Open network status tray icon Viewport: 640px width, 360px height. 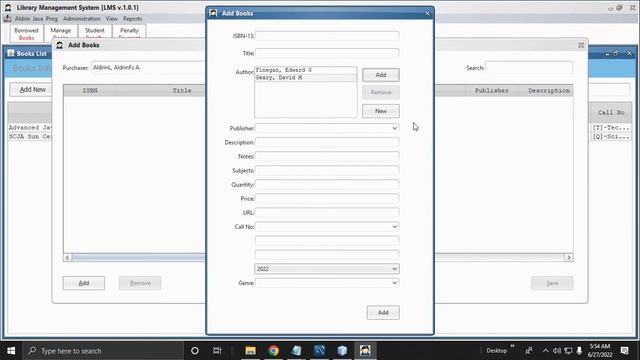568,351
